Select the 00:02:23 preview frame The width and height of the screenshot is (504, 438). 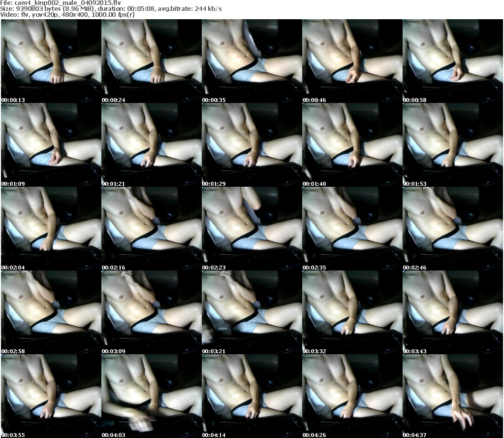252,229
